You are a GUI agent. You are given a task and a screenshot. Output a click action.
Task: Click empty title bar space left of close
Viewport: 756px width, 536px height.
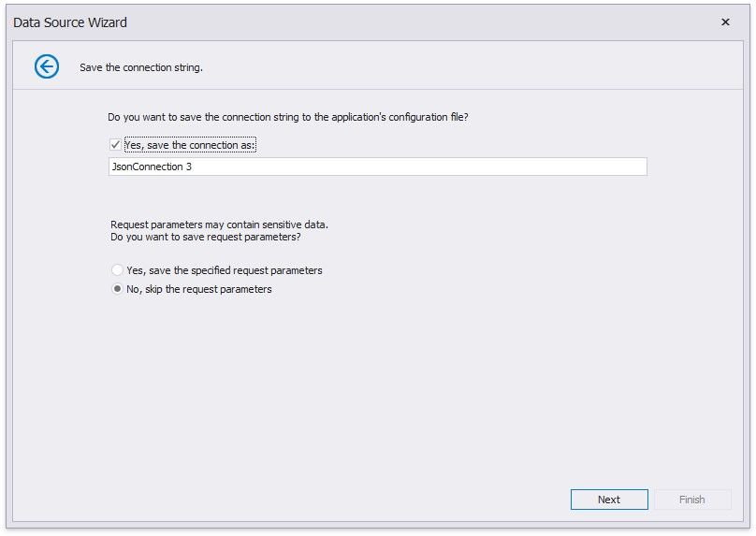point(421,22)
